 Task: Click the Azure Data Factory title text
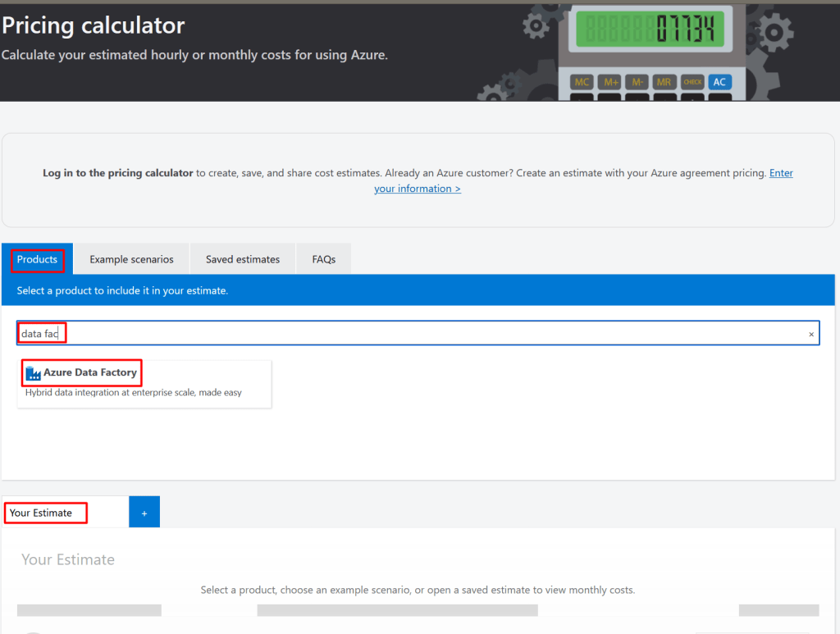pos(90,372)
